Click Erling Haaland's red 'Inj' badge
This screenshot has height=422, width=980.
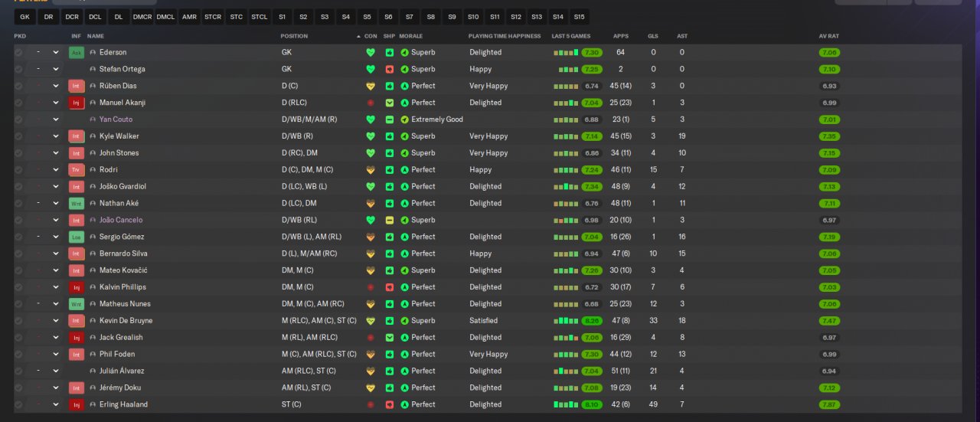[77, 404]
